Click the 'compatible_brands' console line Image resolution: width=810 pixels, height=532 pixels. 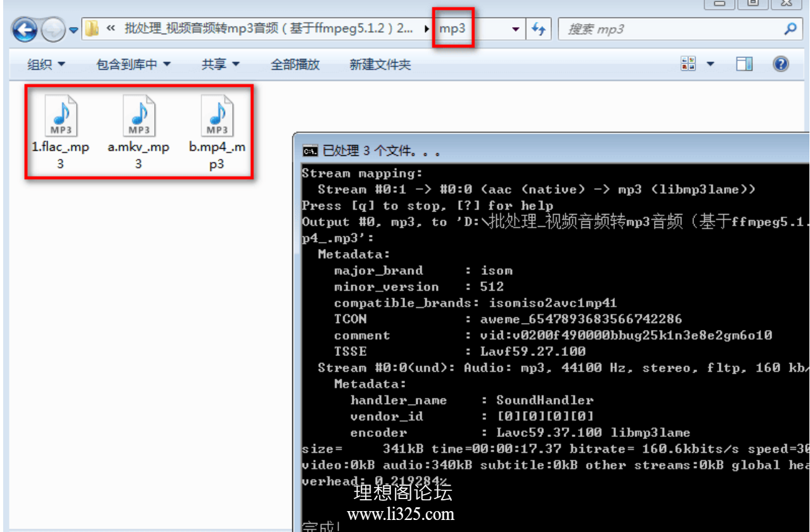pyautogui.click(x=475, y=303)
